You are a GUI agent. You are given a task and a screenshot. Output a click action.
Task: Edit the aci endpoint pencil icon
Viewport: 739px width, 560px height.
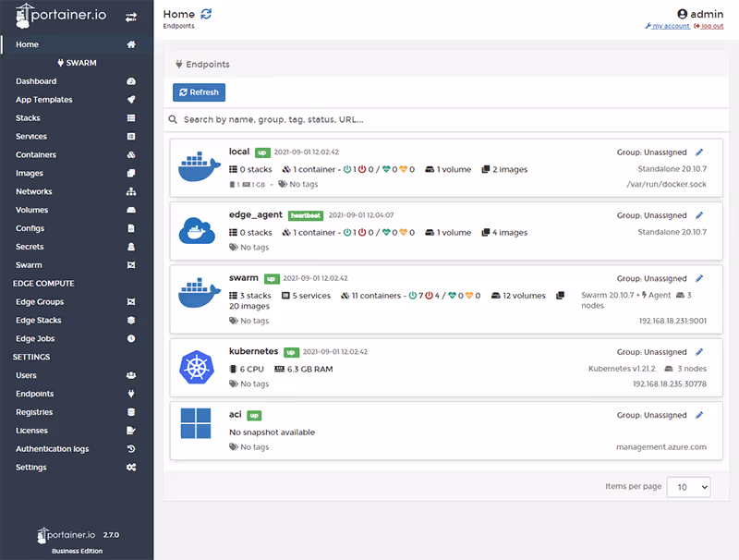tap(699, 415)
